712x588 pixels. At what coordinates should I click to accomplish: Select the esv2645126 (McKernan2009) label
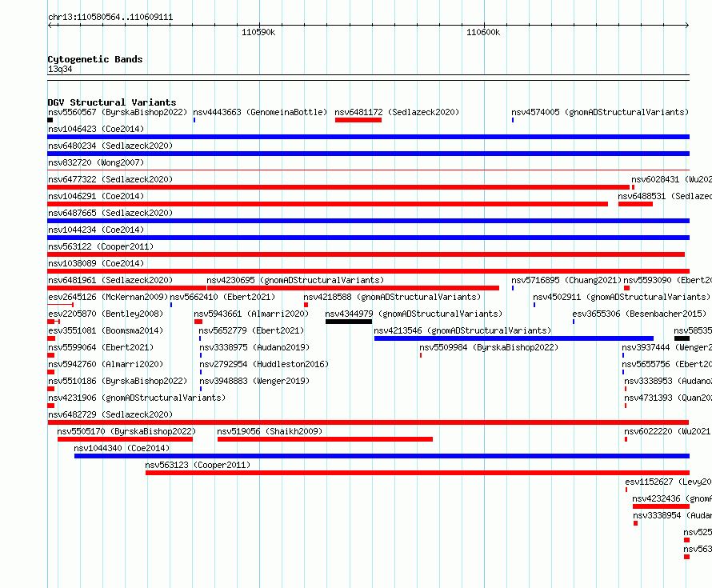(108, 297)
